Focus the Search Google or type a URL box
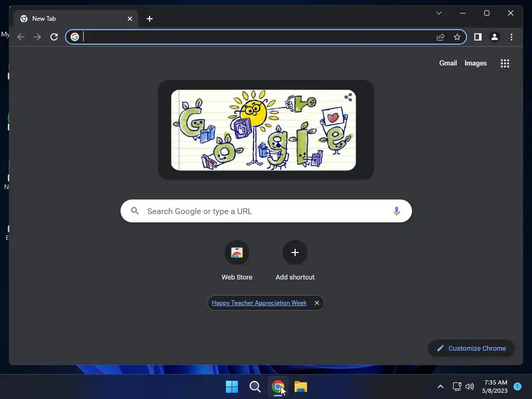The image size is (532, 399). pos(266,211)
